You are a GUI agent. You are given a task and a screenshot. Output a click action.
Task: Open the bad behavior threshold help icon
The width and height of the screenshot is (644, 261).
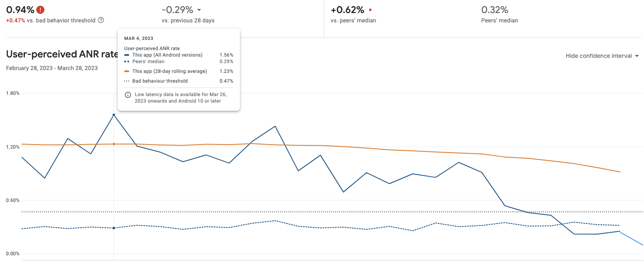[x=100, y=20]
